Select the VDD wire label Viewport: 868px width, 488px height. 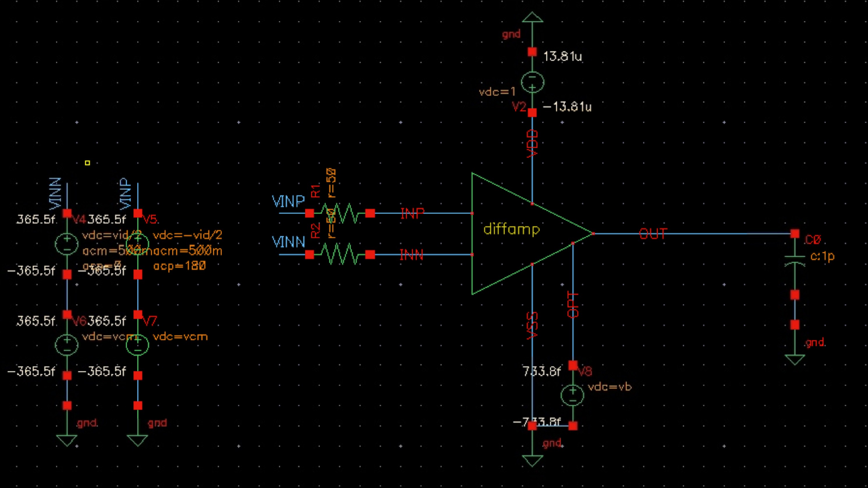click(x=532, y=144)
